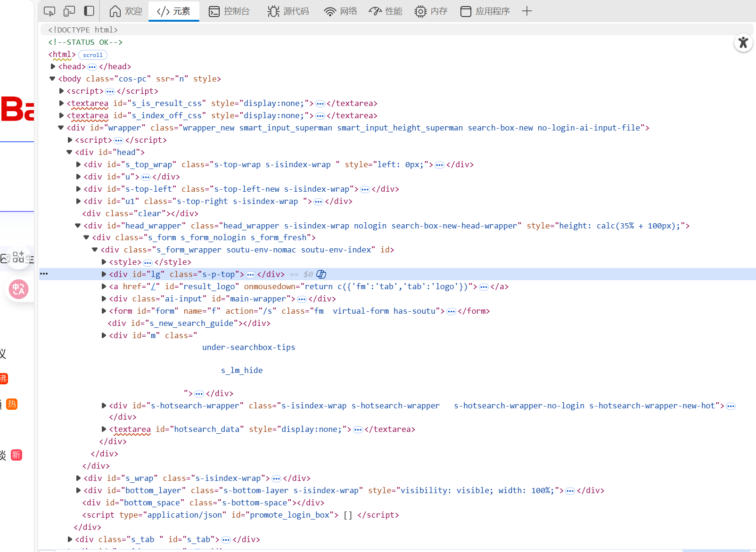Expand textarea s_is_result_css node
756x552 pixels.
pyautogui.click(x=62, y=104)
